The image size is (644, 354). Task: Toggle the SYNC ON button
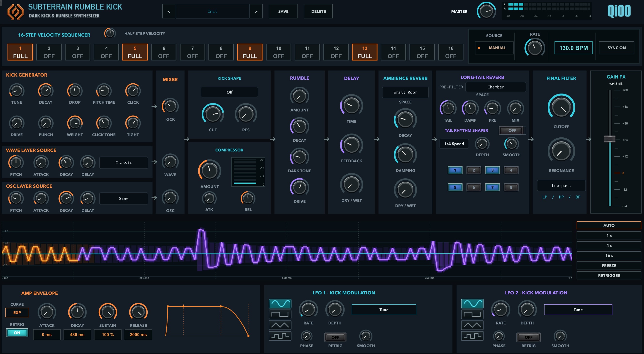[616, 48]
